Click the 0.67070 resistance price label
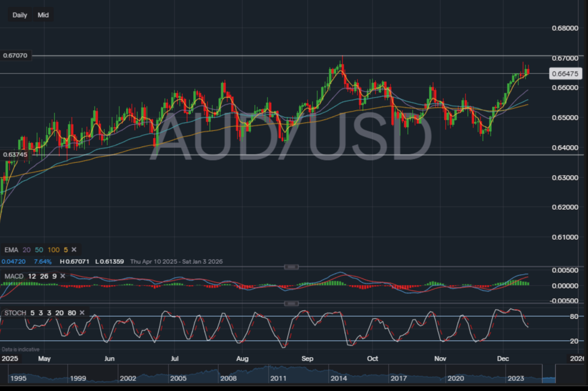This screenshot has height=391, width=588. pos(15,55)
